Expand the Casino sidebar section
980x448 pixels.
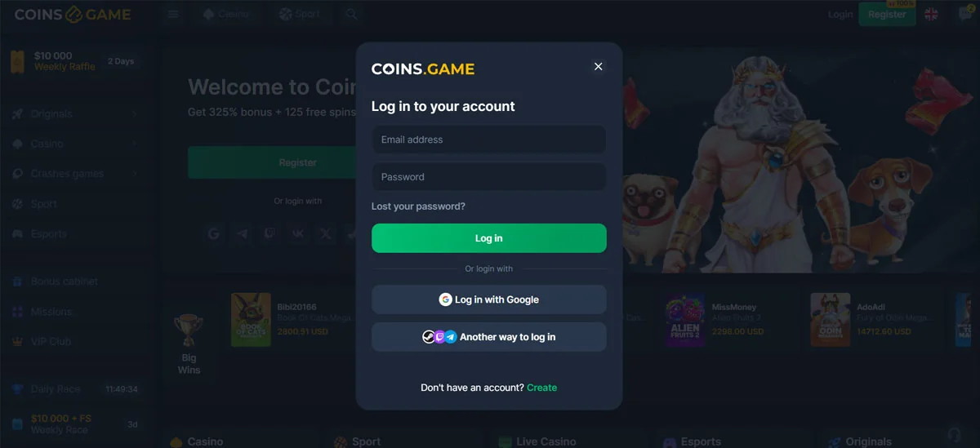point(73,144)
